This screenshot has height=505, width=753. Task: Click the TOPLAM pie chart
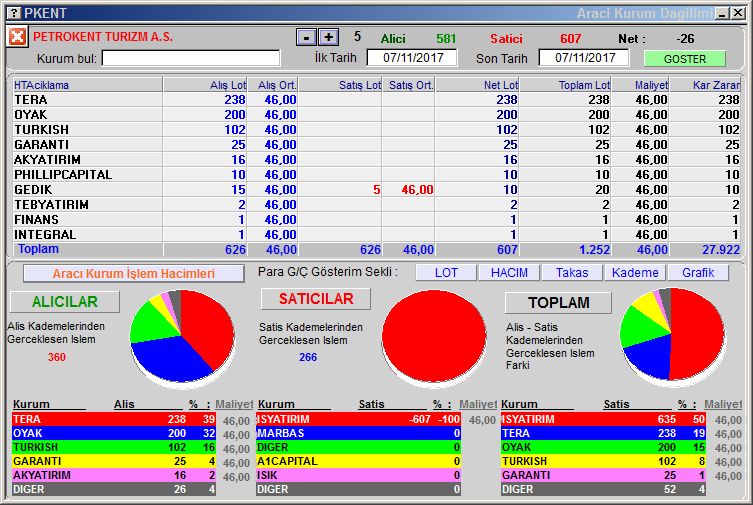click(x=672, y=335)
